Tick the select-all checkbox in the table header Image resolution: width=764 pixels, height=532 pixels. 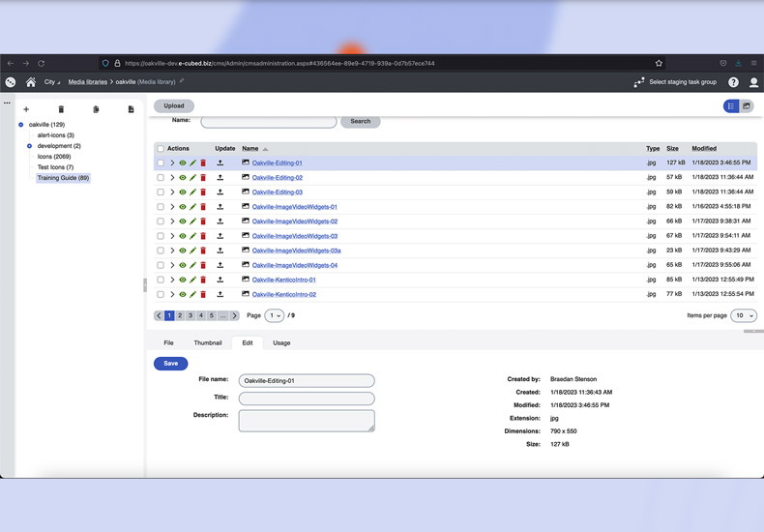pyautogui.click(x=161, y=149)
